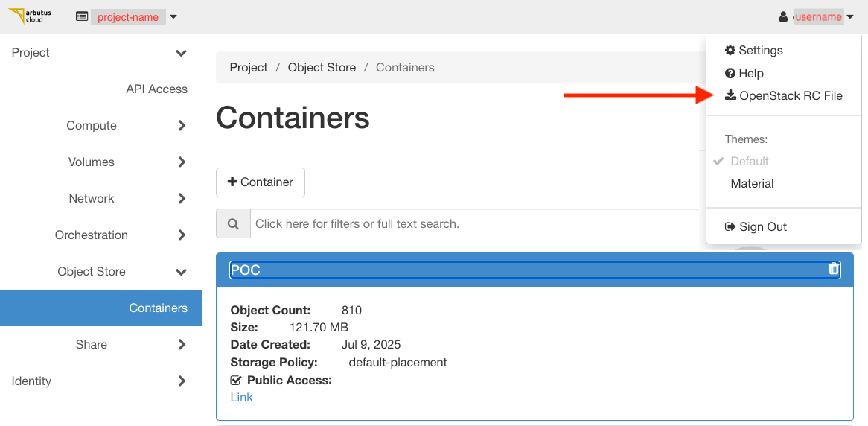Open the Object Store sidebar section

point(92,271)
